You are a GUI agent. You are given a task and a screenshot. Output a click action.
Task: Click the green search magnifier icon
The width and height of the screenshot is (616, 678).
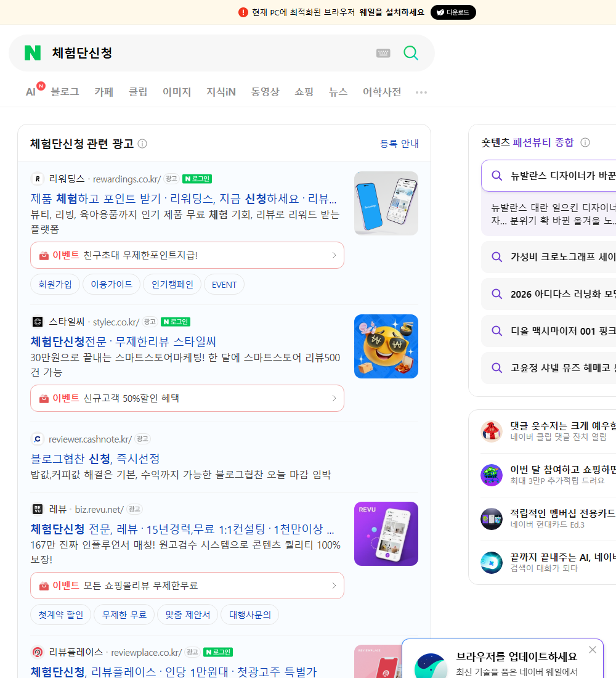[411, 53]
